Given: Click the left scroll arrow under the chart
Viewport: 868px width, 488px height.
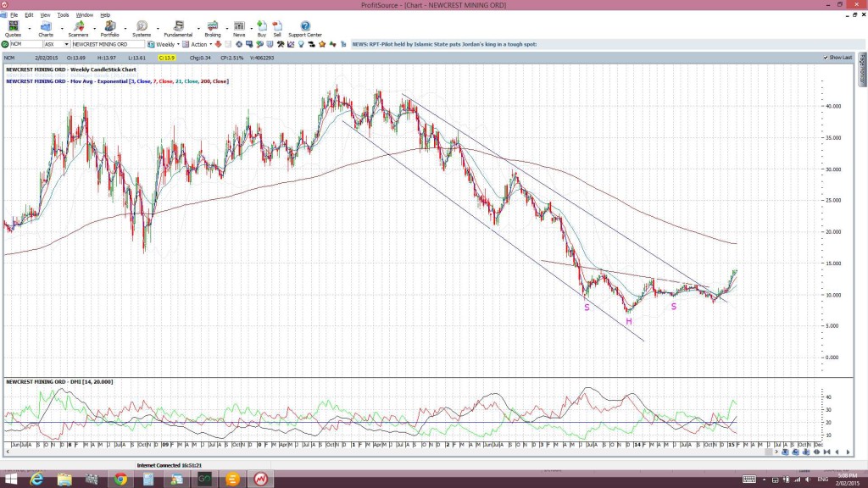Looking at the screenshot, I should [8, 452].
